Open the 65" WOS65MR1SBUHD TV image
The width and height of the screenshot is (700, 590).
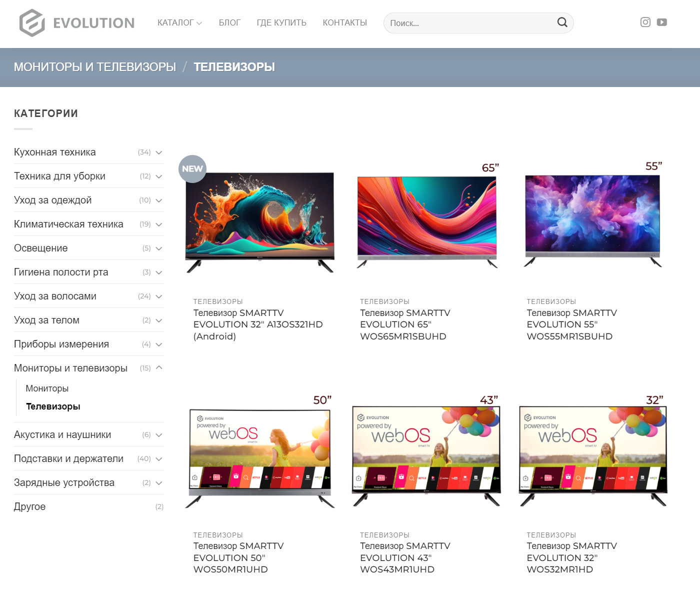(x=427, y=220)
